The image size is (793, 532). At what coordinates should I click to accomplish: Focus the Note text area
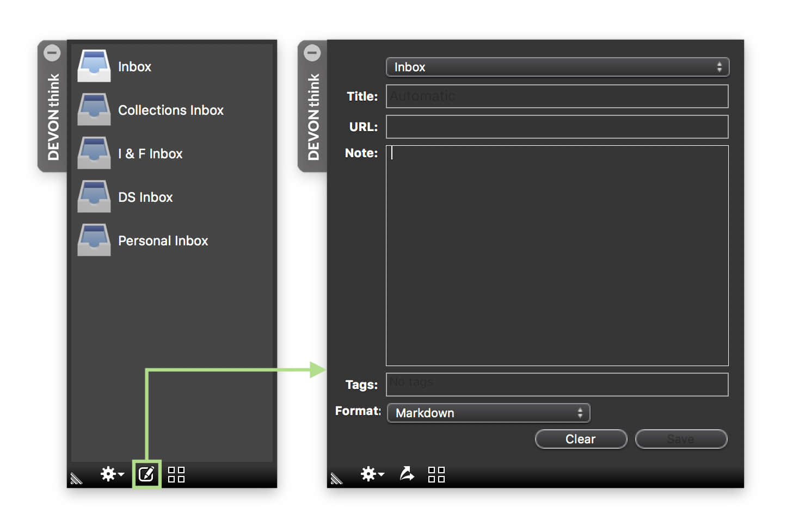point(557,256)
